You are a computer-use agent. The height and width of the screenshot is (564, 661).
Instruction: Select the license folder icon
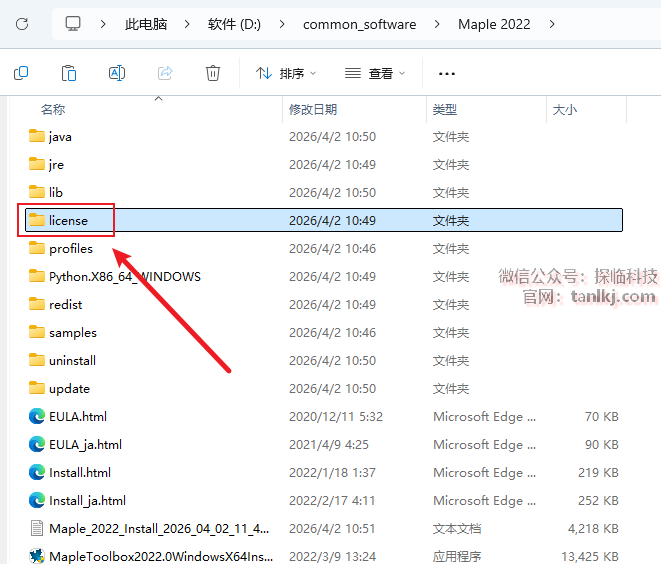coord(37,220)
